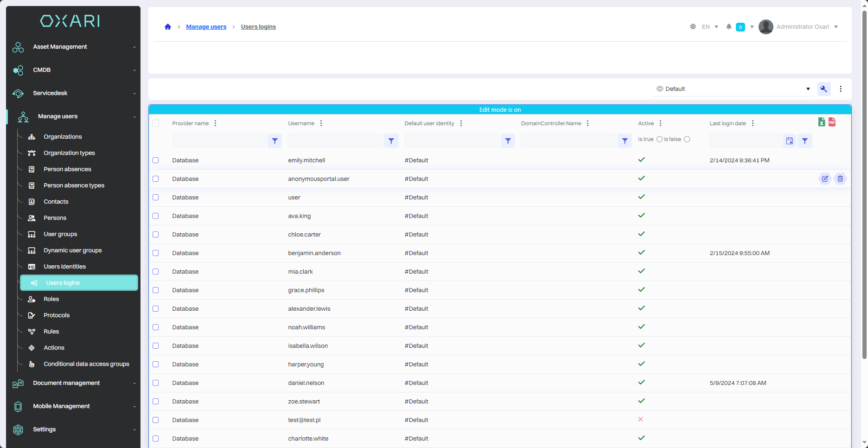Open the EN language dropdown
This screenshot has width=868, height=448.
(x=710, y=27)
